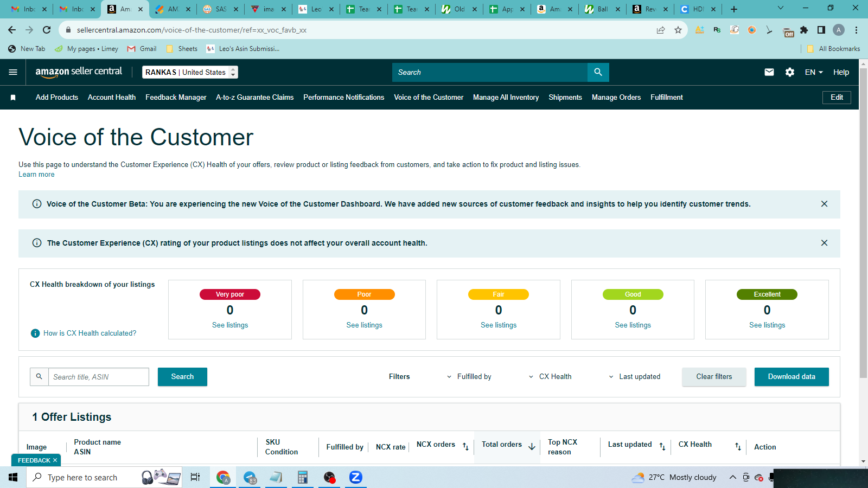Open Task View on taskbar
This screenshot has height=488, width=868.
195,477
